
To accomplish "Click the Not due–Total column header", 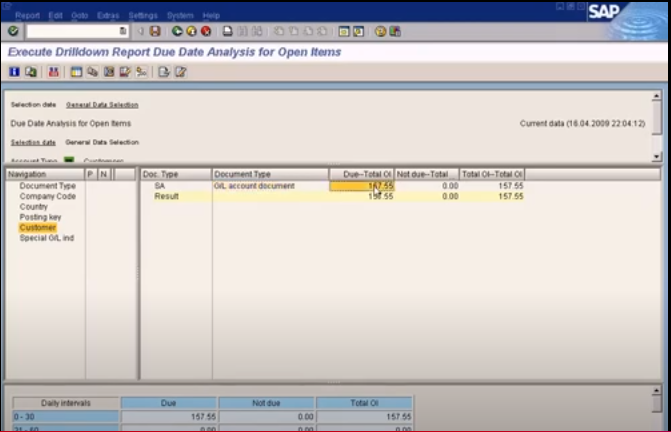I will [x=427, y=174].
